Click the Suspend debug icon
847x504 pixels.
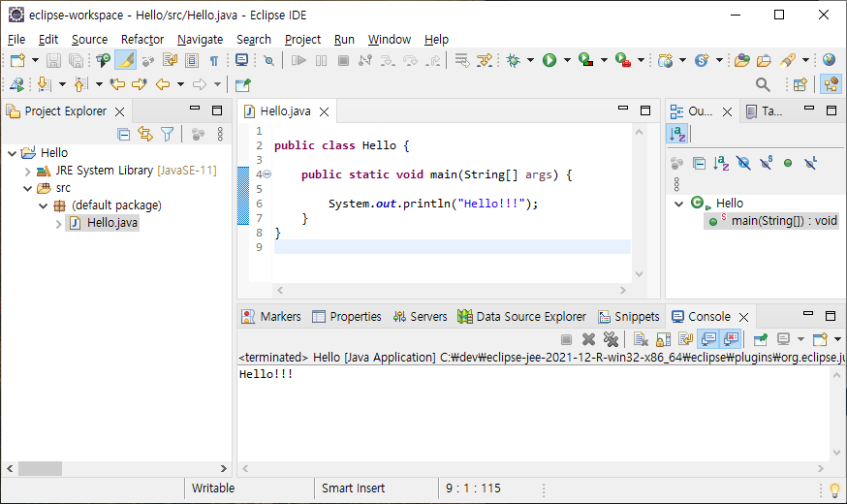pos(321,60)
